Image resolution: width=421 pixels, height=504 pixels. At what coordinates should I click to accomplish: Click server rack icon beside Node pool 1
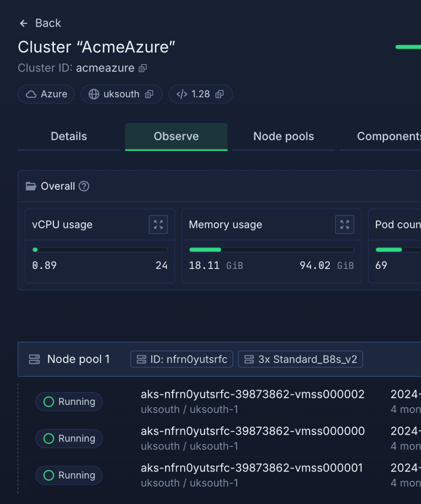point(33,359)
